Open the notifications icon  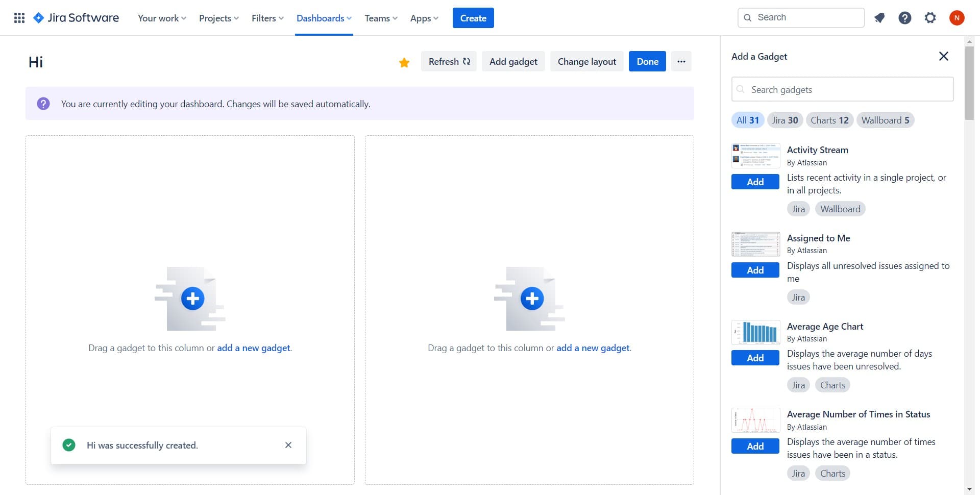[879, 18]
